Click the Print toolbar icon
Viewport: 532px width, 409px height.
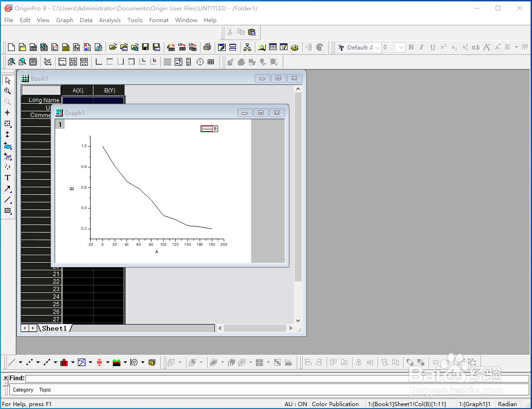207,47
